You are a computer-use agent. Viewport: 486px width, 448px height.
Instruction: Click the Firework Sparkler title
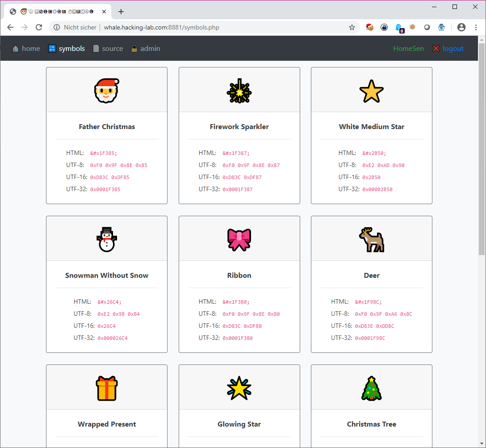(239, 127)
